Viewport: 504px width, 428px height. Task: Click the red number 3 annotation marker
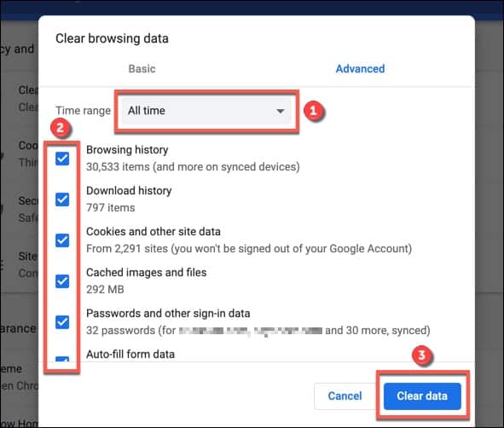[x=422, y=355]
